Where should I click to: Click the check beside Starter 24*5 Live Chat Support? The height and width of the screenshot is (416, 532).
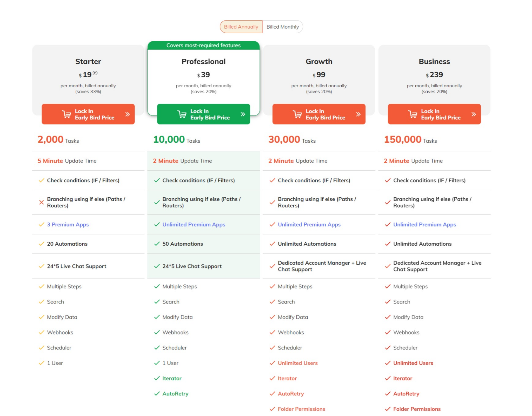click(41, 266)
